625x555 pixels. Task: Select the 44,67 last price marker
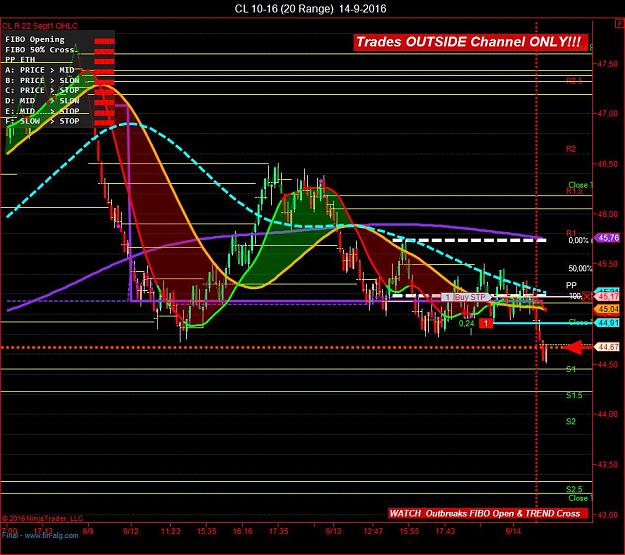pyautogui.click(x=608, y=347)
